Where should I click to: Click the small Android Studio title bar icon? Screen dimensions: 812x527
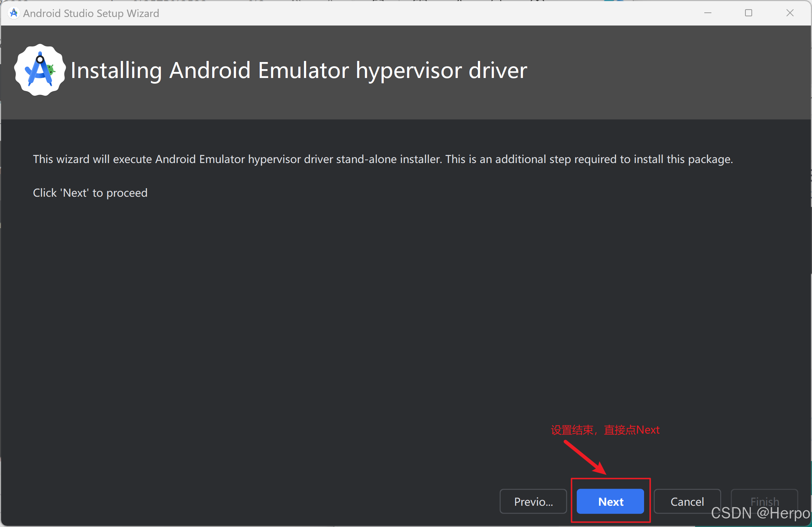pyautogui.click(x=13, y=13)
